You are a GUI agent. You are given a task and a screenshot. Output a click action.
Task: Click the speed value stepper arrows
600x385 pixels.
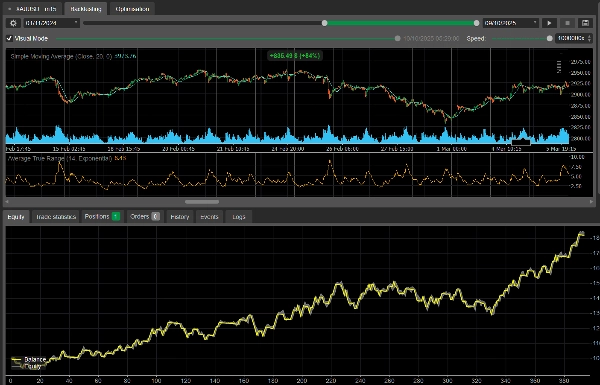point(589,38)
